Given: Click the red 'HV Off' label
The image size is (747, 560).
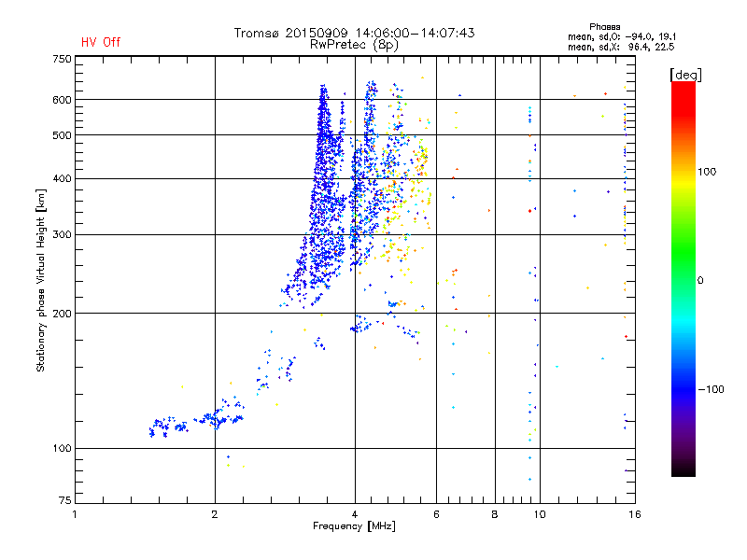Looking at the screenshot, I should coord(101,42).
